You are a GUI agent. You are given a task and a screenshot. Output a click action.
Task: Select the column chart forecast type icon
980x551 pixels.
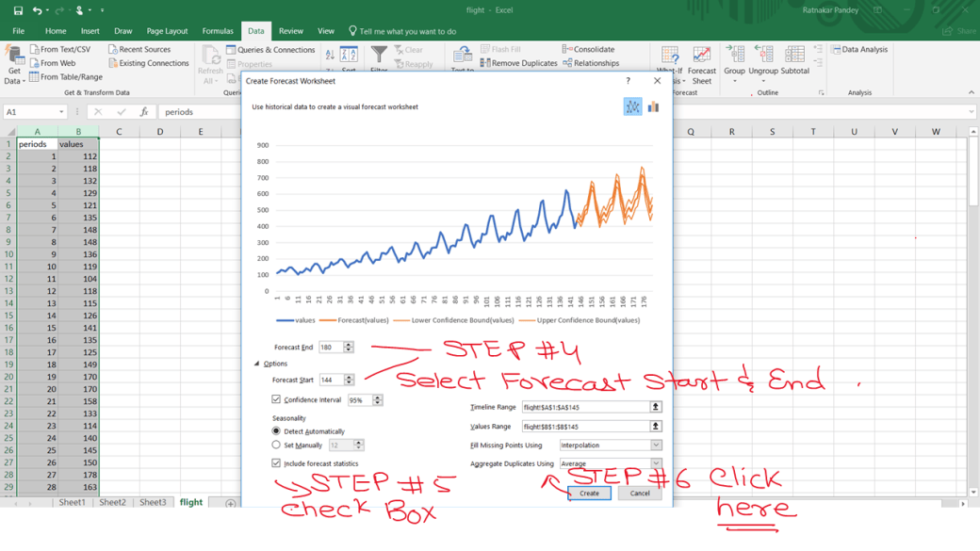coord(653,106)
